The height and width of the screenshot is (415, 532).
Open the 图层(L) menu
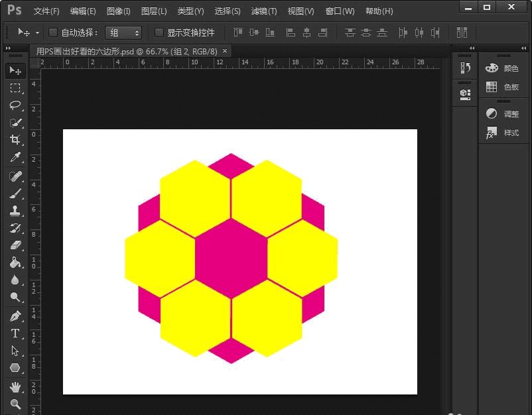154,11
